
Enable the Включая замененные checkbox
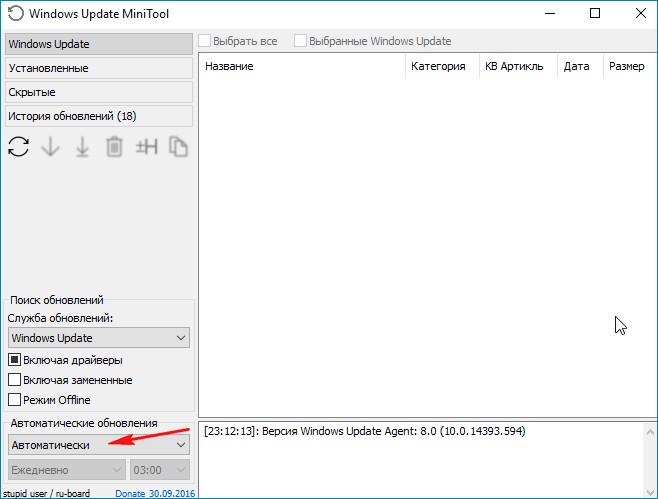[15, 380]
